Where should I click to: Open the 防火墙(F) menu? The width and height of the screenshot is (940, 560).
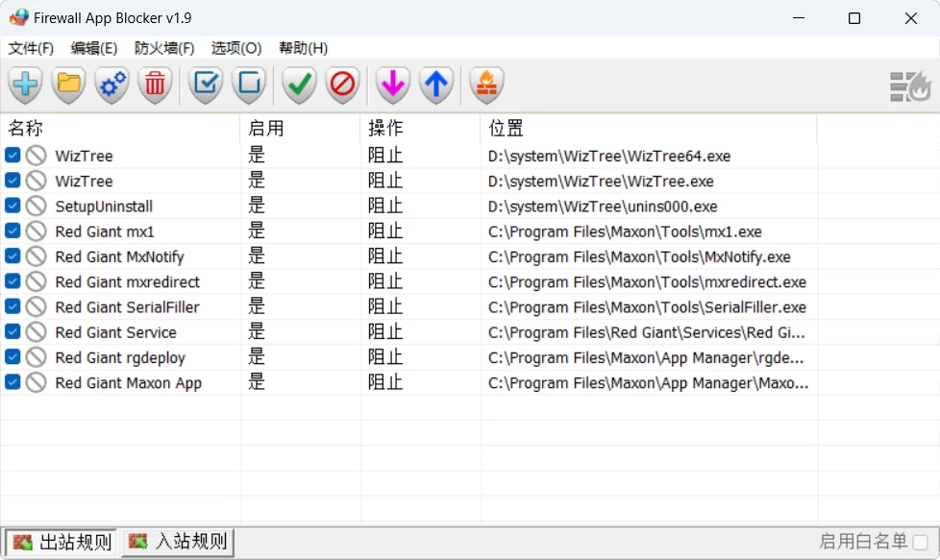[164, 48]
